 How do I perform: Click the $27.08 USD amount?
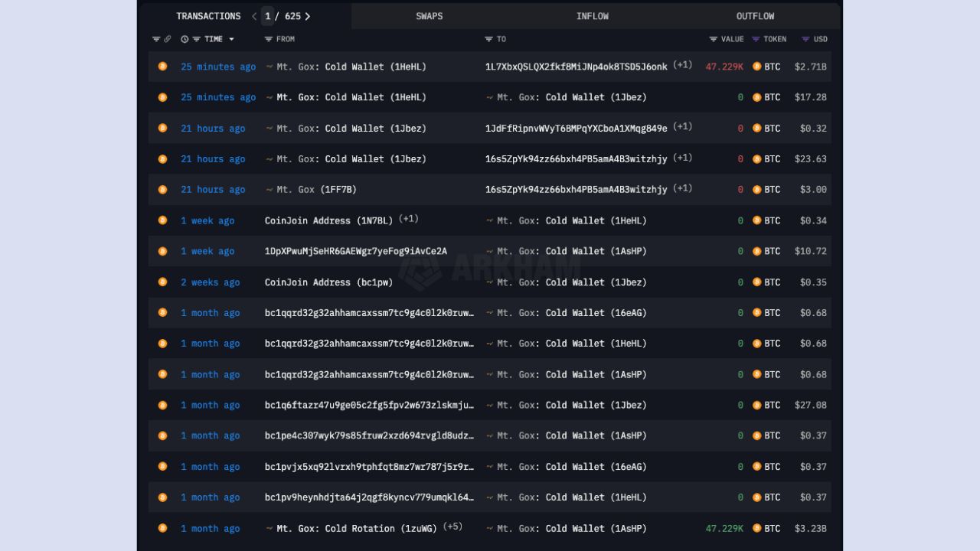pos(810,405)
